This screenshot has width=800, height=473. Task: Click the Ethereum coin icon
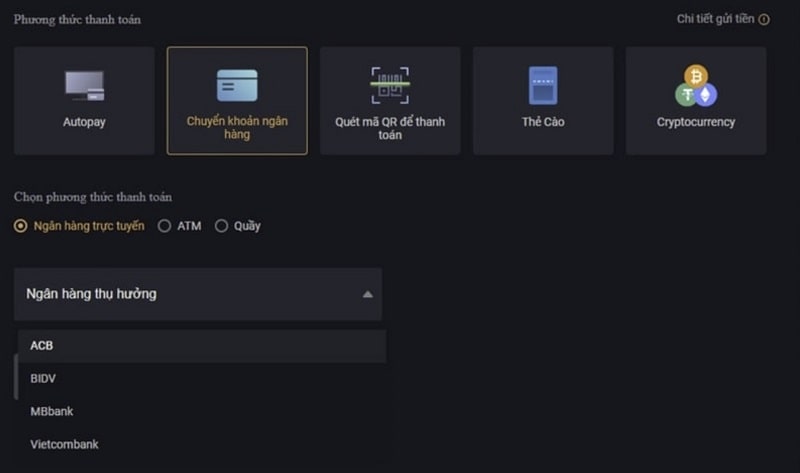click(706, 95)
